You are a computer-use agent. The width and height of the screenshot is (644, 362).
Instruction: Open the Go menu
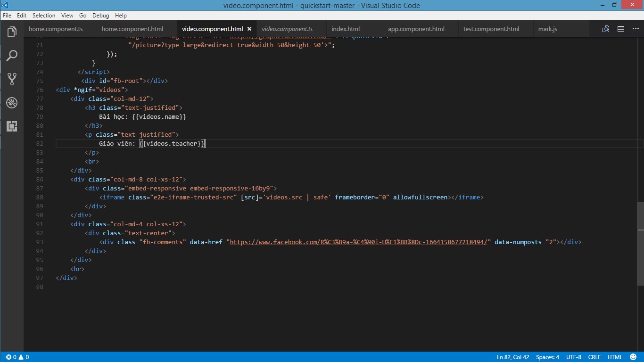83,16
